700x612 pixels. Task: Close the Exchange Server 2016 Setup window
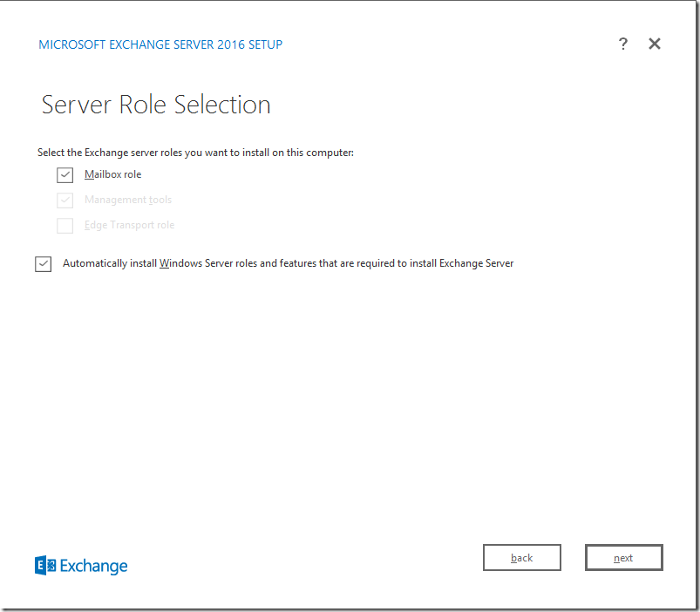click(x=655, y=44)
